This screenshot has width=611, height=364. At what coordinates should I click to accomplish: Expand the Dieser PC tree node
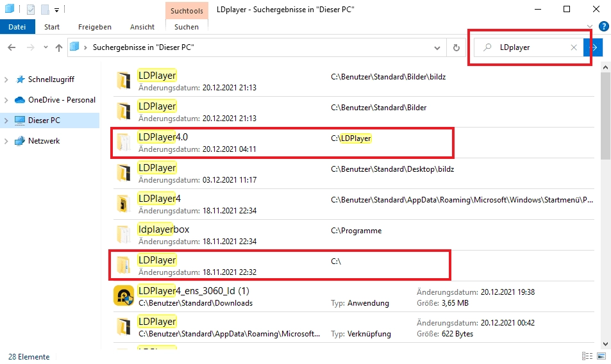pyautogui.click(x=6, y=120)
